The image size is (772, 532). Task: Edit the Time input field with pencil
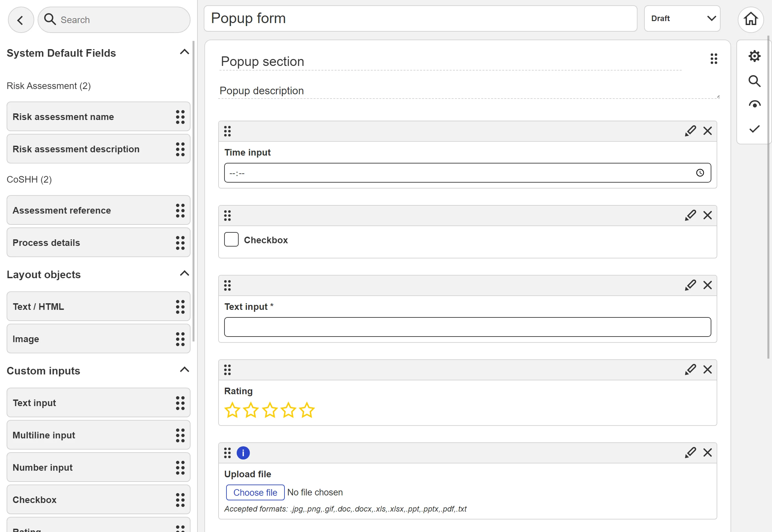pos(690,131)
